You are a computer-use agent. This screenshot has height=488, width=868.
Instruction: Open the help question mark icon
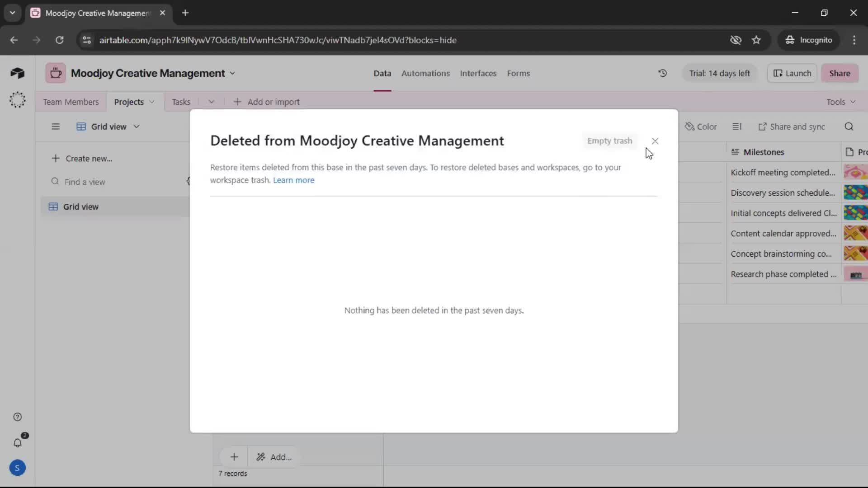[17, 417]
